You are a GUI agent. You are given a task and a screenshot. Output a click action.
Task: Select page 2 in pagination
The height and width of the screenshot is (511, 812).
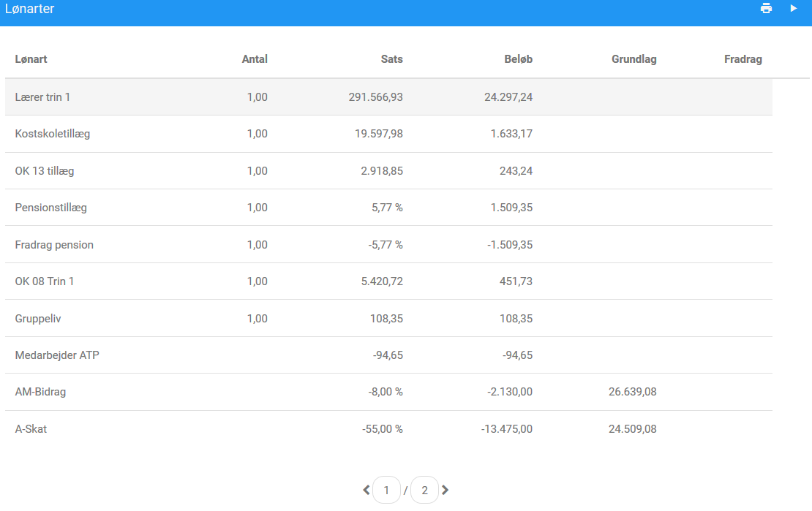tap(424, 490)
